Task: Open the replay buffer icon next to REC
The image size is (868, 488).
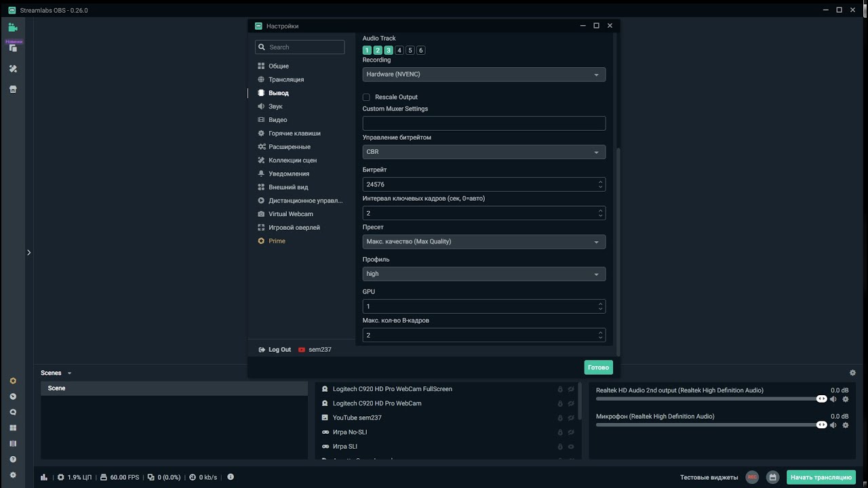Action: click(772, 477)
